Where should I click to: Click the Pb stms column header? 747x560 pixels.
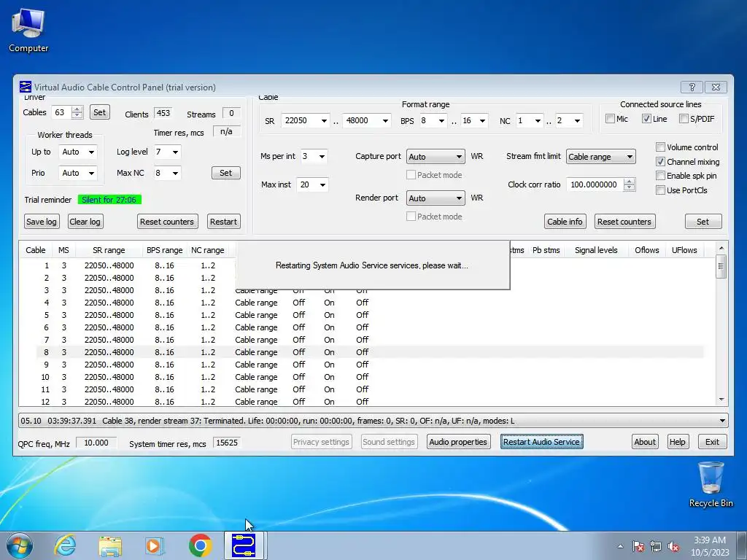[x=546, y=250]
